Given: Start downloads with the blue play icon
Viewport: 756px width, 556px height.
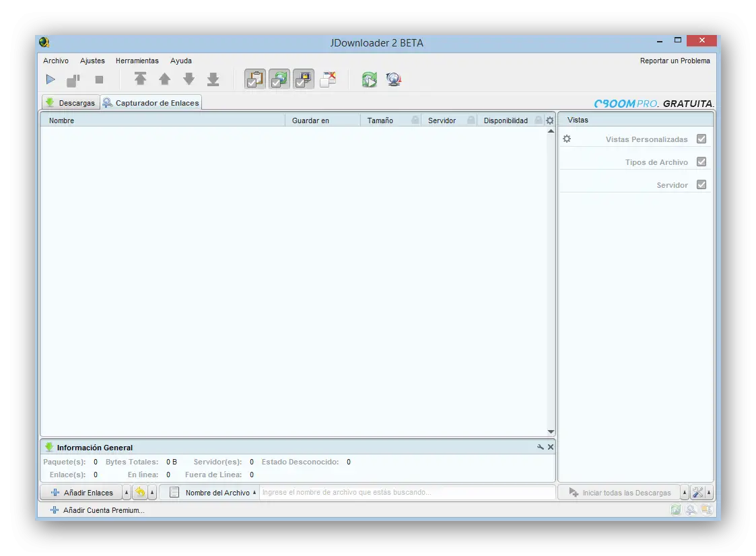Looking at the screenshot, I should pyautogui.click(x=50, y=79).
